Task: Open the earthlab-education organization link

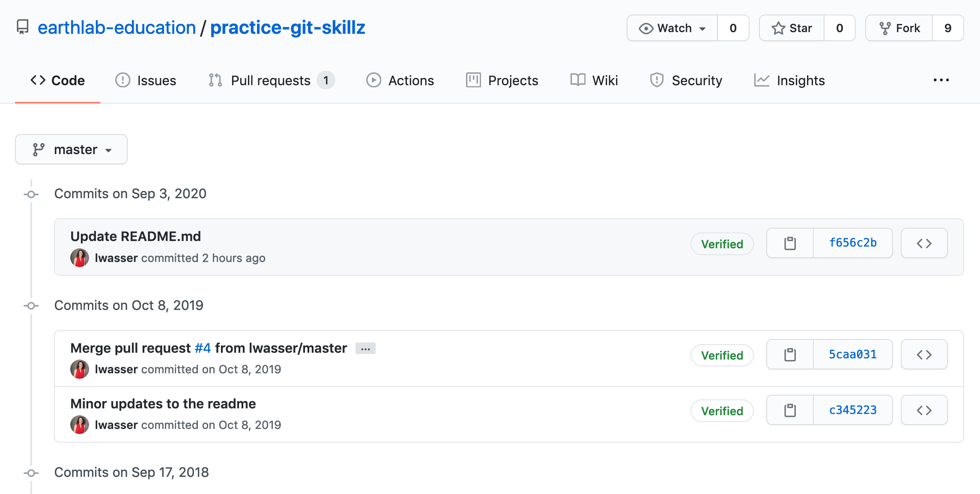Action: tap(117, 28)
